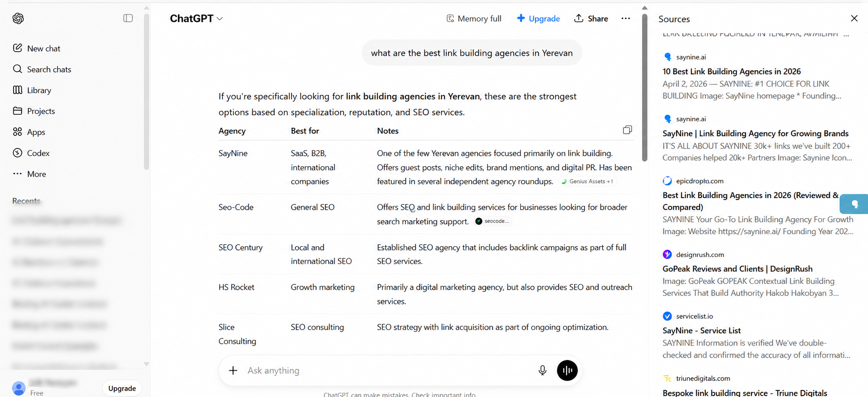Click the Notes column header
The width and height of the screenshot is (868, 397).
tap(387, 131)
